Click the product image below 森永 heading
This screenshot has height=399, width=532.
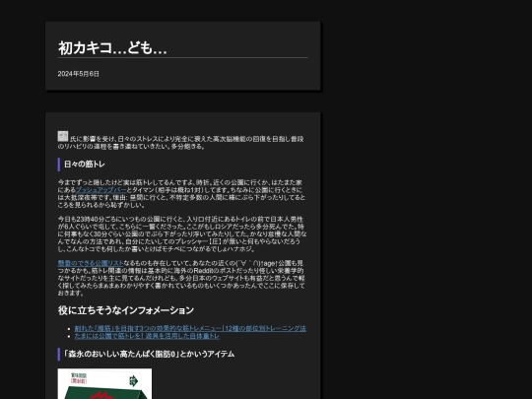coord(104,384)
